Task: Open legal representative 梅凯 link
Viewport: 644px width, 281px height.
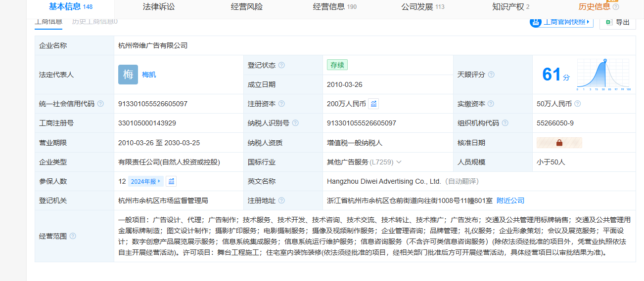Action: click(149, 75)
